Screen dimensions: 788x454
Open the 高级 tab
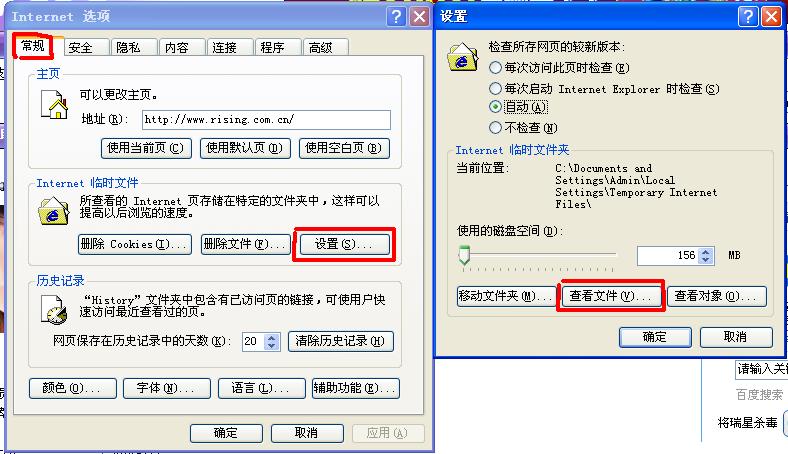click(321, 48)
